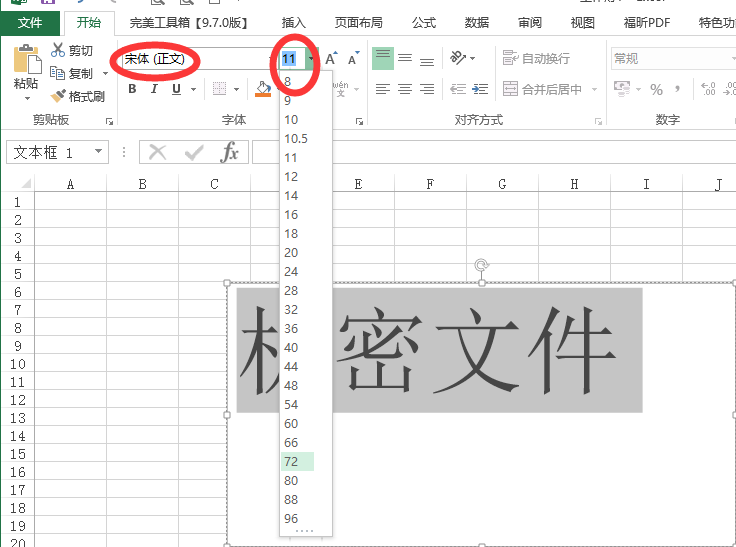Click the Paste icon
This screenshot has height=547, width=736.
27,59
